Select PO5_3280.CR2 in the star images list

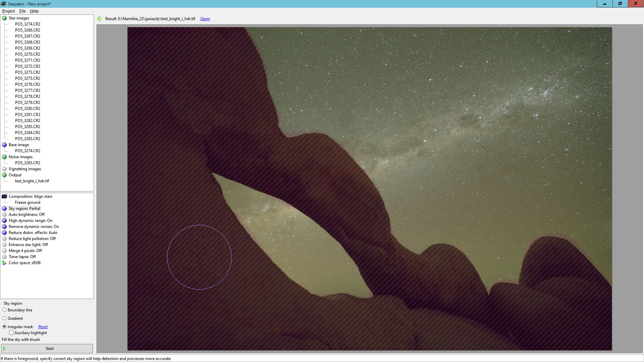click(28, 109)
